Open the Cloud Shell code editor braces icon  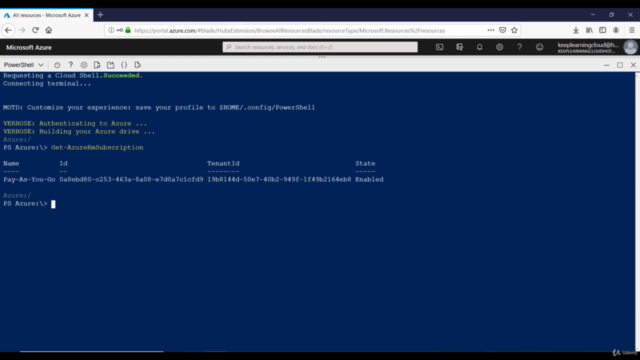tap(124, 65)
